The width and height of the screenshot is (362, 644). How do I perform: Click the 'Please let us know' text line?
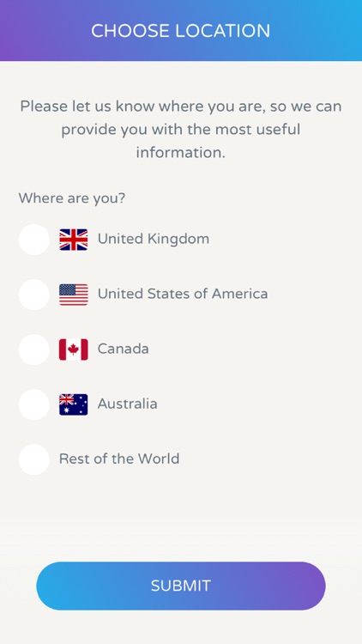coord(181,106)
